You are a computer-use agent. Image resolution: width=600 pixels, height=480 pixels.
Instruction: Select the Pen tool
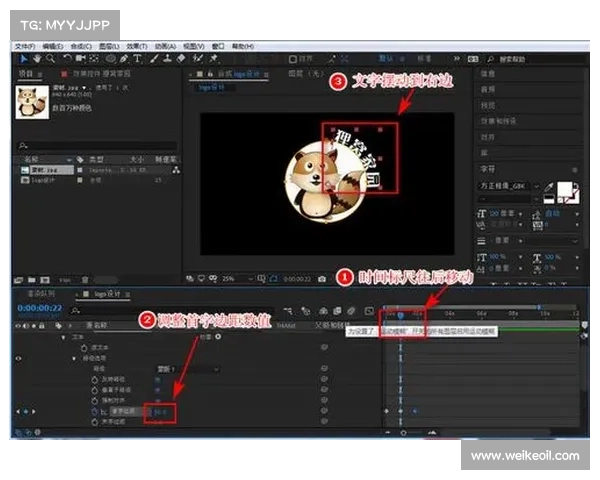point(124,59)
